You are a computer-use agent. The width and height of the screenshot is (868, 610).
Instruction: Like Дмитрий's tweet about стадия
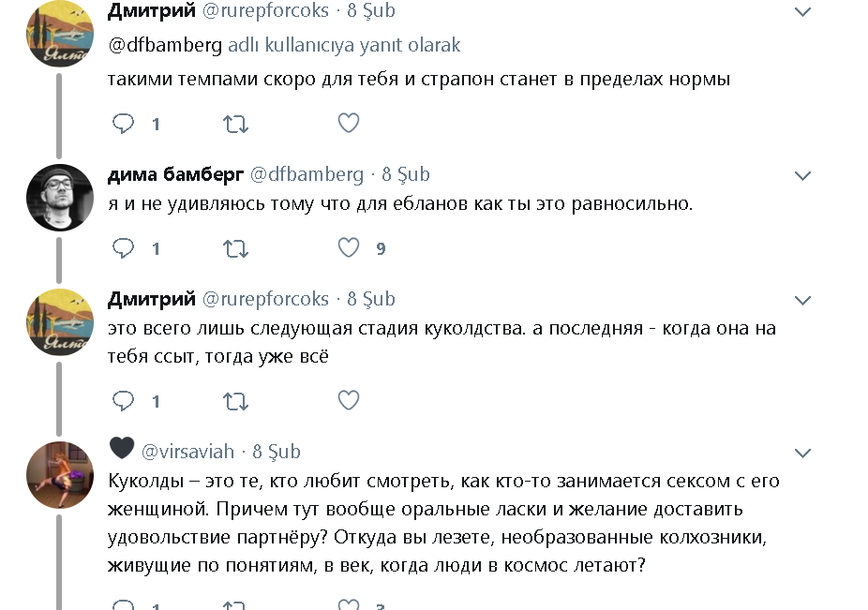348,401
